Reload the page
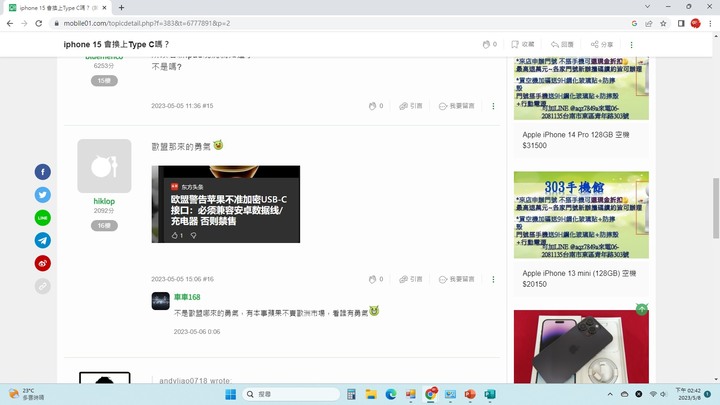This screenshot has height=405, width=720. pyautogui.click(x=39, y=23)
